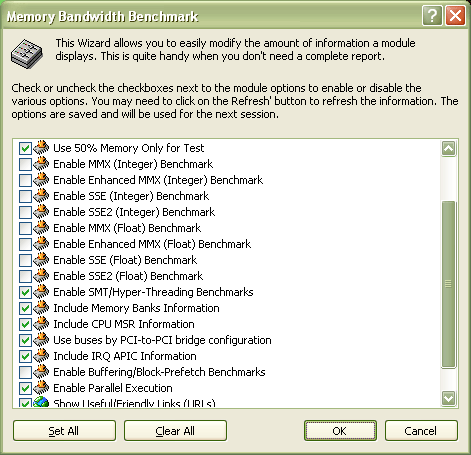Click the question mark help icon in the title bar
The width and height of the screenshot is (471, 455).
pos(432,15)
